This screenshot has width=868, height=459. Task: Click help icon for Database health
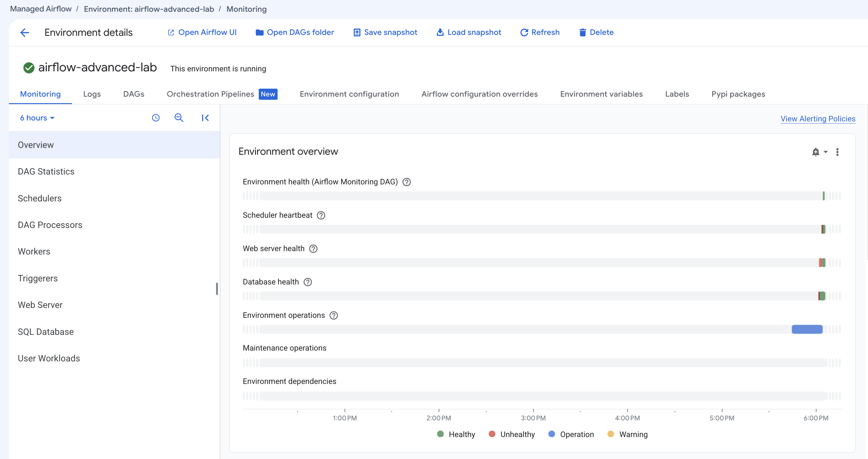pos(308,282)
